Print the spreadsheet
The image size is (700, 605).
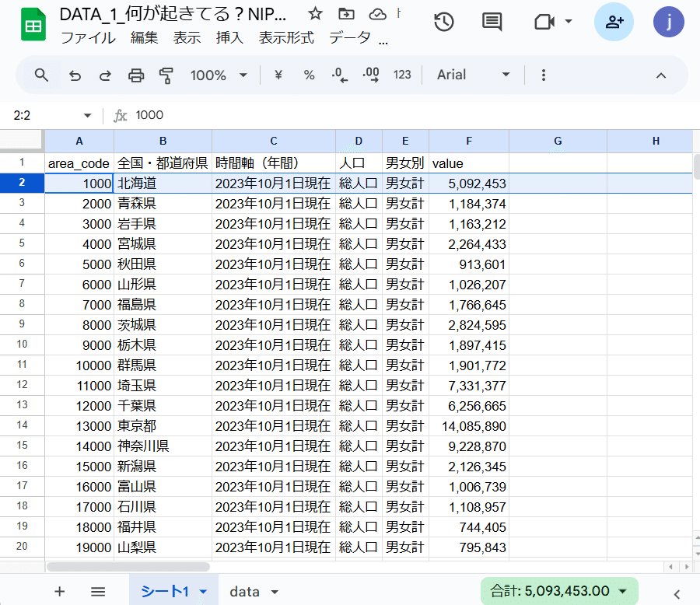tap(135, 75)
